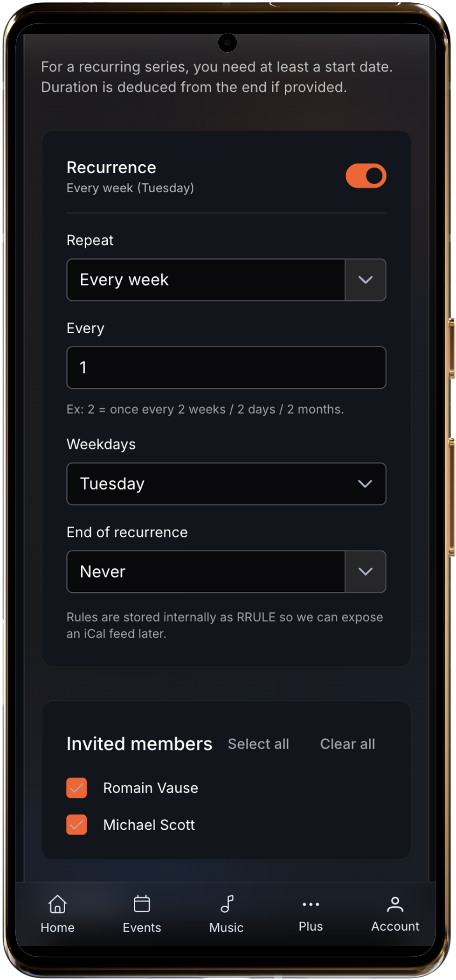Focus the Every interval number field

pyautogui.click(x=226, y=368)
